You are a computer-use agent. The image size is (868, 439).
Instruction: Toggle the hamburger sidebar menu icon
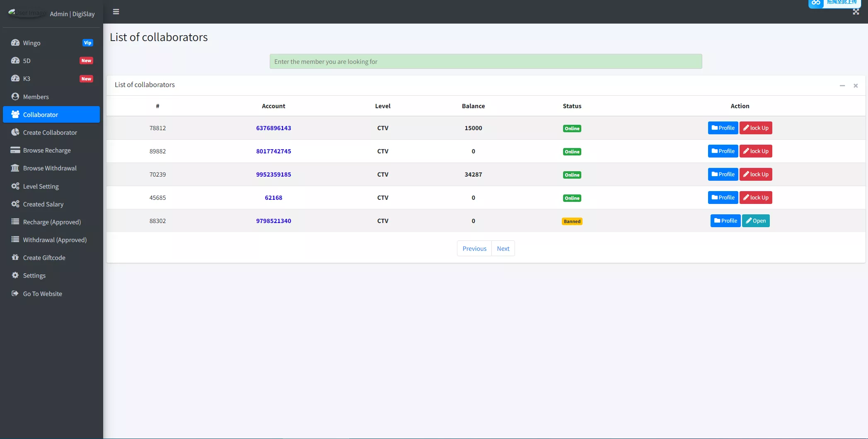[x=116, y=12]
